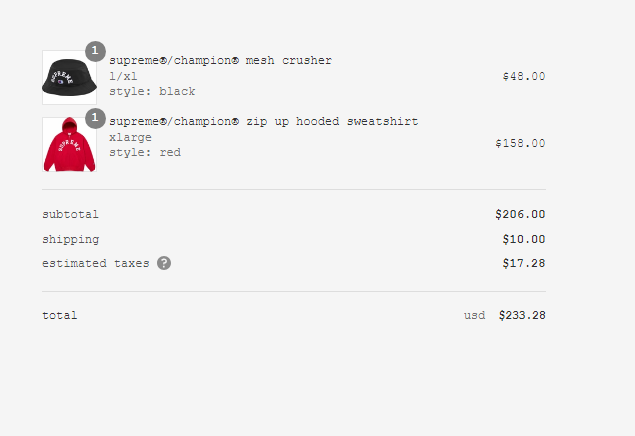Click the $17.28 tax amount
Viewport: 635px width, 436px height.
pyautogui.click(x=524, y=263)
